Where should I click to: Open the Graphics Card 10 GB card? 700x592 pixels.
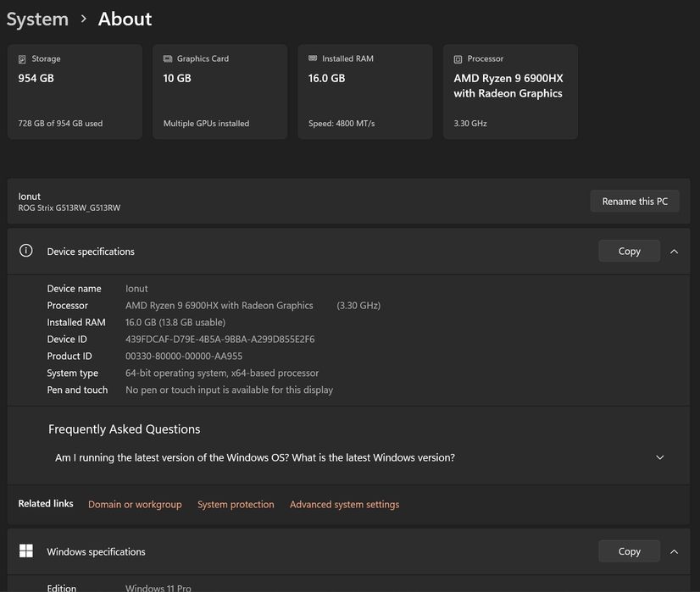pyautogui.click(x=220, y=92)
